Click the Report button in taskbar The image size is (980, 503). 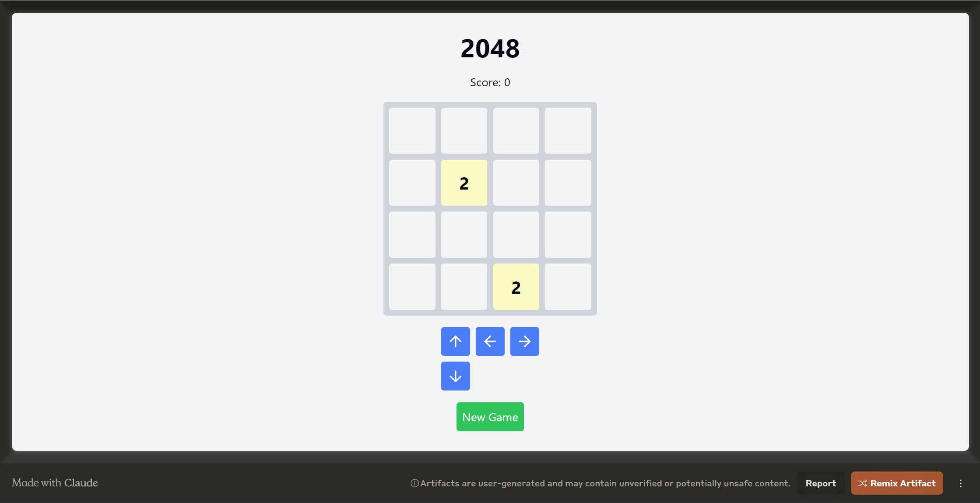(822, 483)
